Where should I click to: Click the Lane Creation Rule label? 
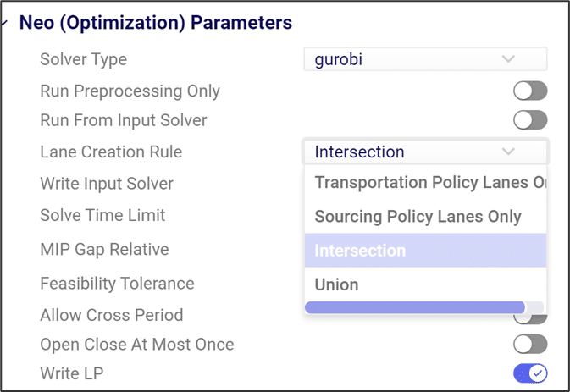(111, 152)
